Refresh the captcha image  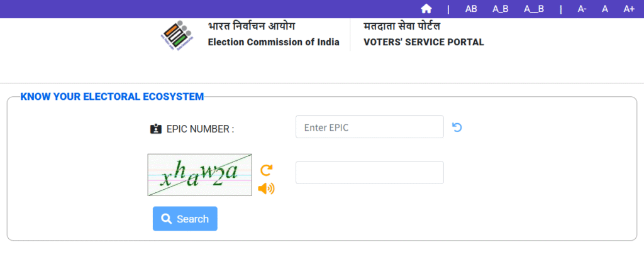click(x=267, y=170)
